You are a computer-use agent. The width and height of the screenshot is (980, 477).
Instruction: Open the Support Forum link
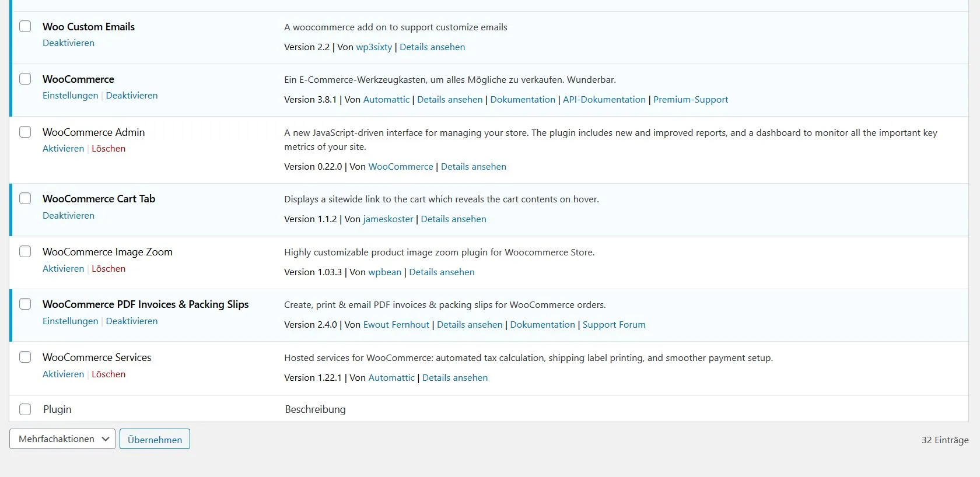tap(614, 325)
